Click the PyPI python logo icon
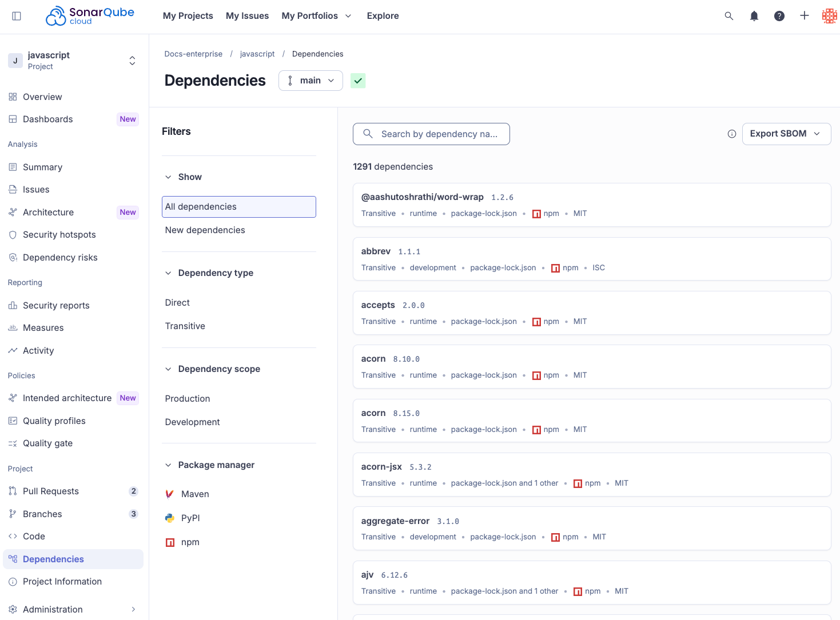 pos(170,518)
